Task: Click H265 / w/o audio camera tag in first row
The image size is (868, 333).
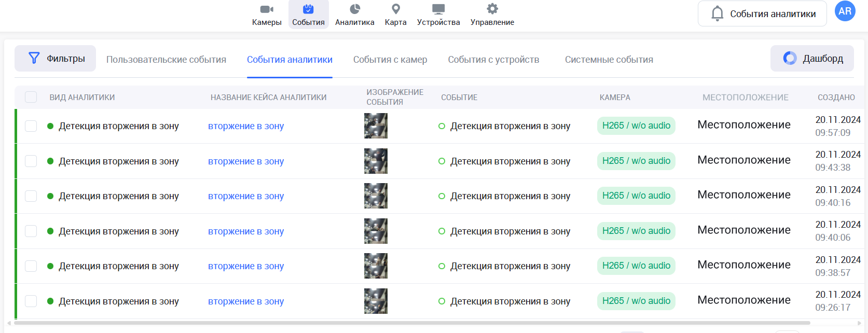Action: pyautogui.click(x=636, y=126)
